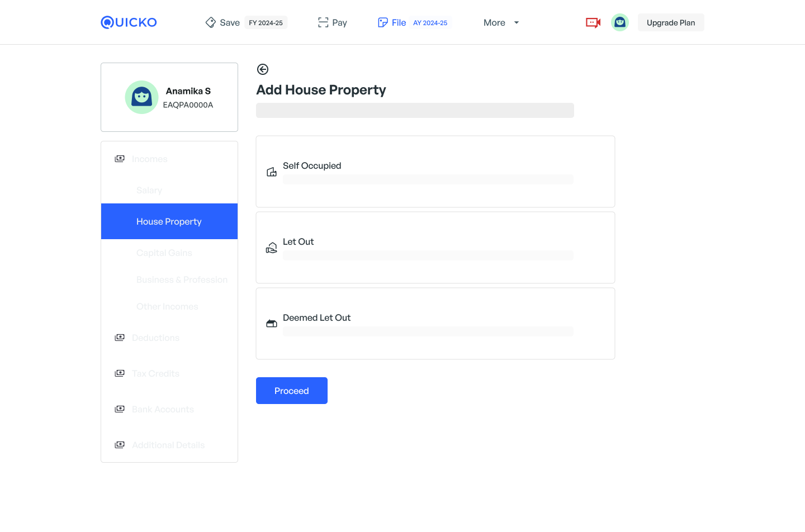Open the AY 2024-25 assessment year selector

[430, 23]
